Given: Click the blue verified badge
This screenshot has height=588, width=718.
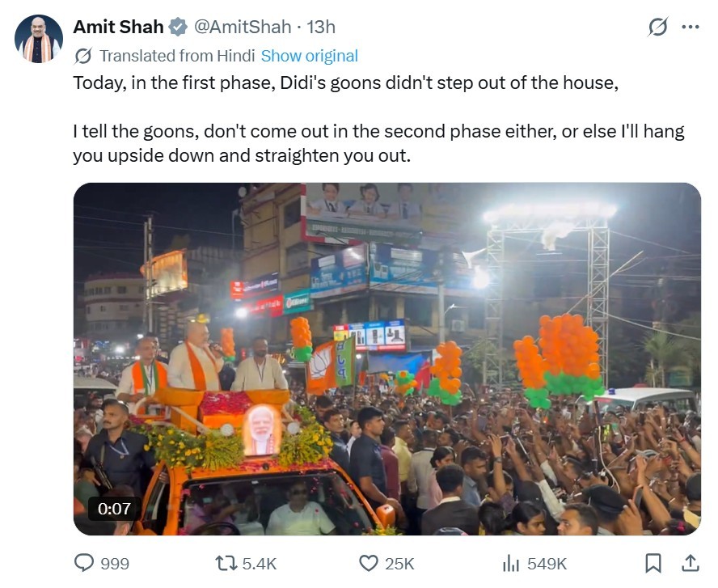Looking at the screenshot, I should click(177, 27).
